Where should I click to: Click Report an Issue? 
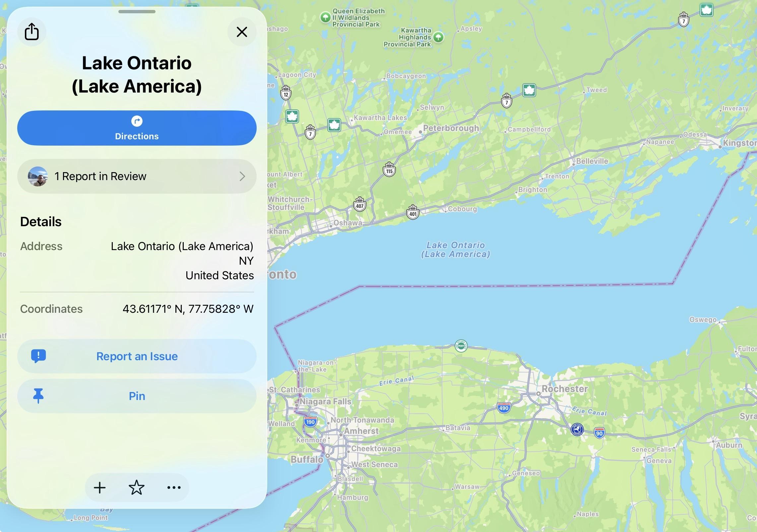click(x=137, y=356)
